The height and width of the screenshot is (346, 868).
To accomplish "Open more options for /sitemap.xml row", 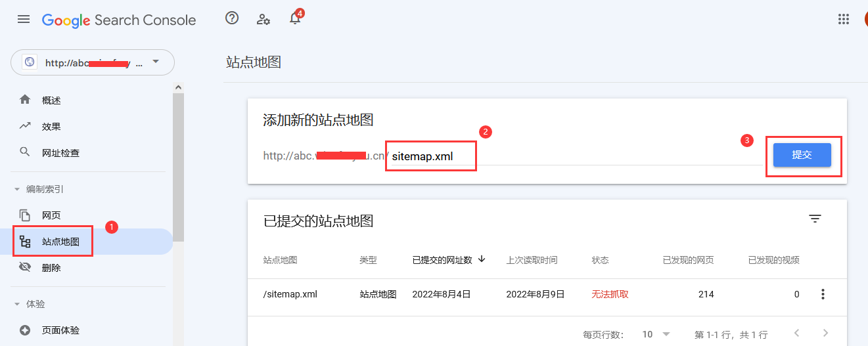I will 823,294.
